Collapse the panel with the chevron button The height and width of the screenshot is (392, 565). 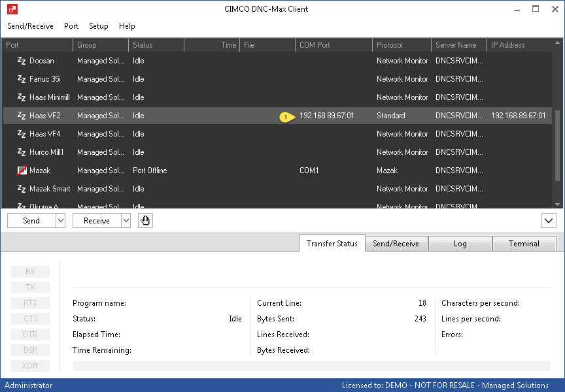(x=549, y=221)
